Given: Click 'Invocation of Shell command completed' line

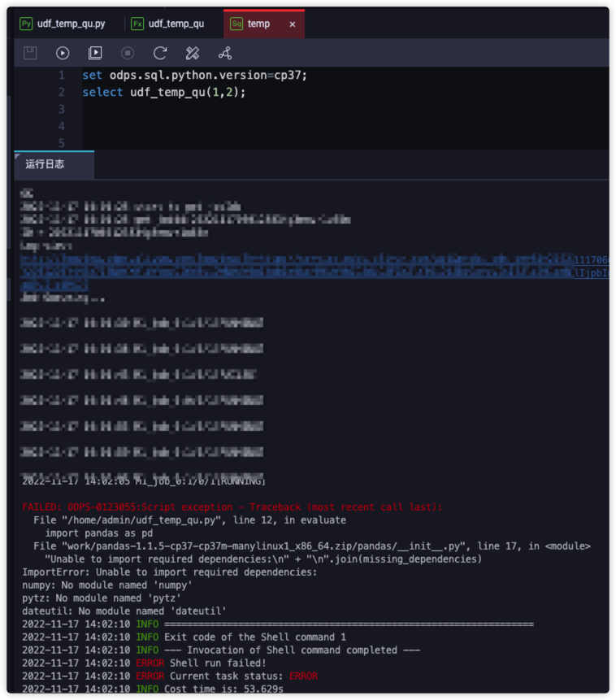Looking at the screenshot, I should (293, 650).
